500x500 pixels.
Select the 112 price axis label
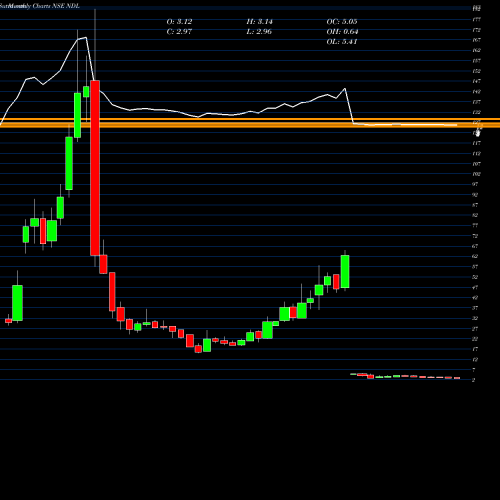476,154
